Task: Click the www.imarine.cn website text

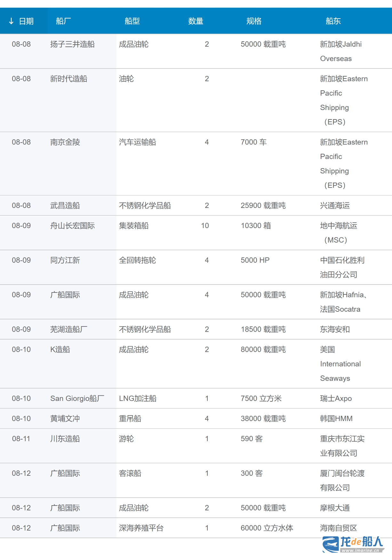Action: pyautogui.click(x=360, y=551)
